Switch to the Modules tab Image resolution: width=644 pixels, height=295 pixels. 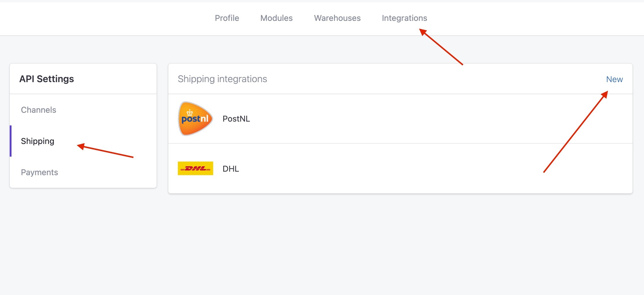[276, 18]
